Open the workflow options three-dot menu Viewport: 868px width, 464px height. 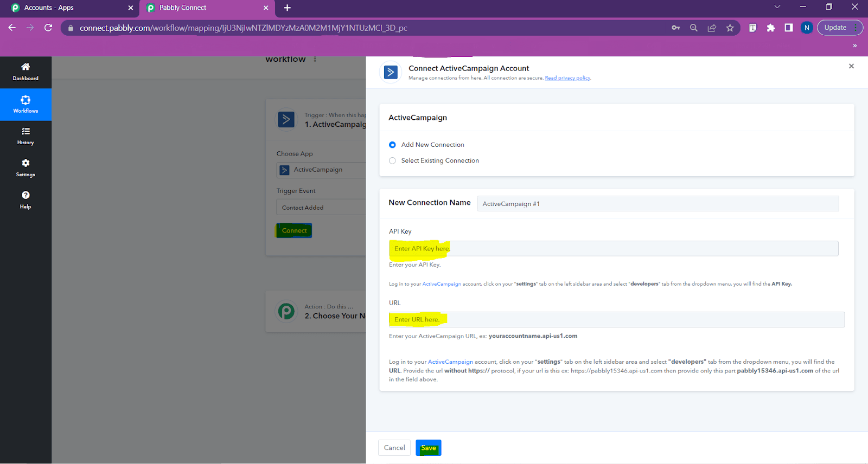(x=315, y=59)
